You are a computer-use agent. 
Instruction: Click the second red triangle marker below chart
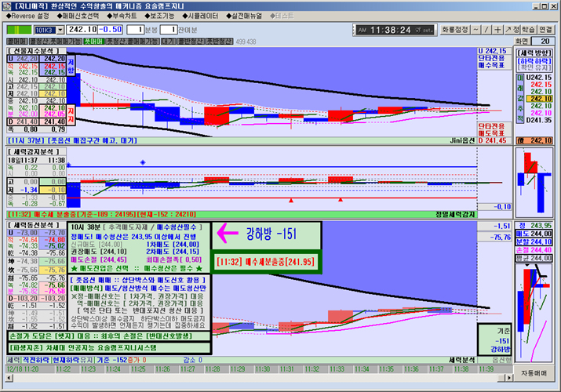click(341, 200)
